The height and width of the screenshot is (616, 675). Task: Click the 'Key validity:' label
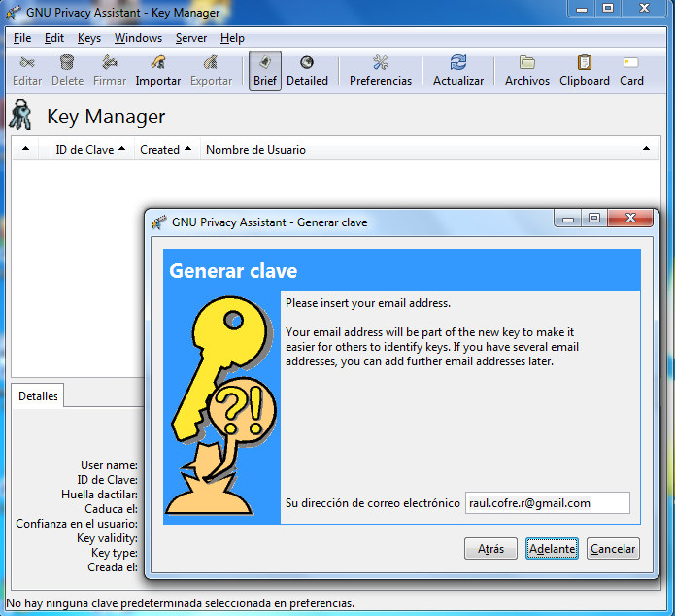pos(107,538)
